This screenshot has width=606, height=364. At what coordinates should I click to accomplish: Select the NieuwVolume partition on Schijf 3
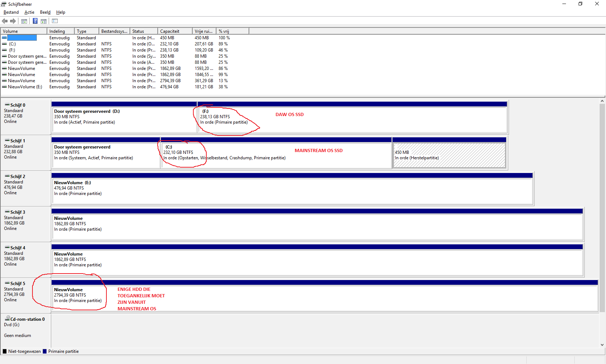point(317,224)
